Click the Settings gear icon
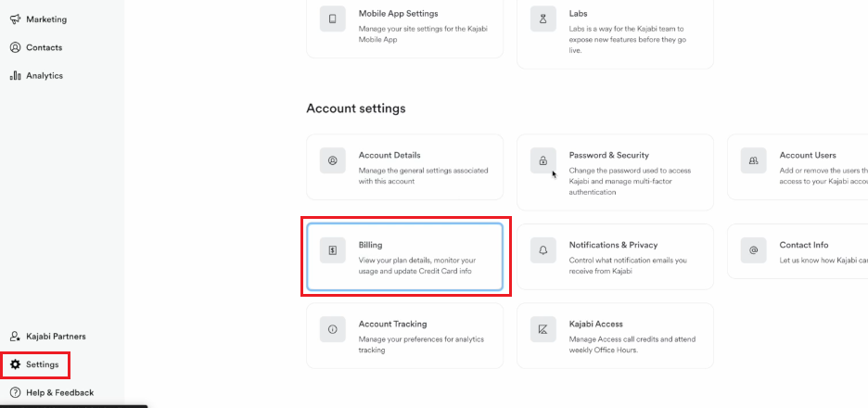This screenshot has height=408, width=868. click(x=16, y=364)
